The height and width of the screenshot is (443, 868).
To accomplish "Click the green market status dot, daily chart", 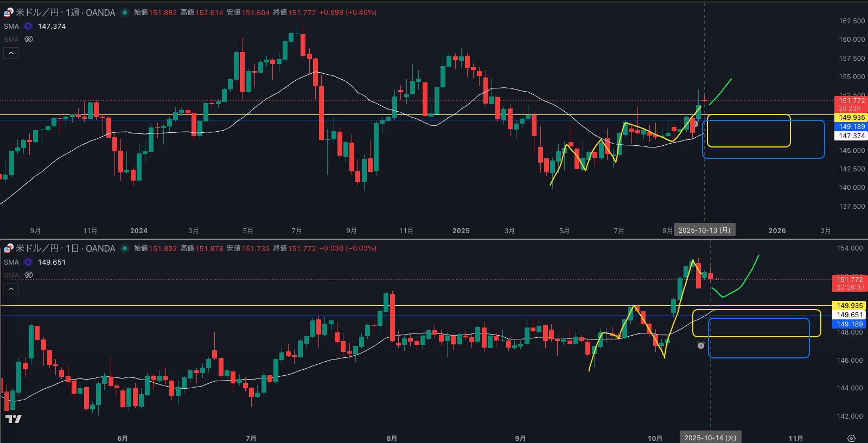I will click(x=125, y=248).
